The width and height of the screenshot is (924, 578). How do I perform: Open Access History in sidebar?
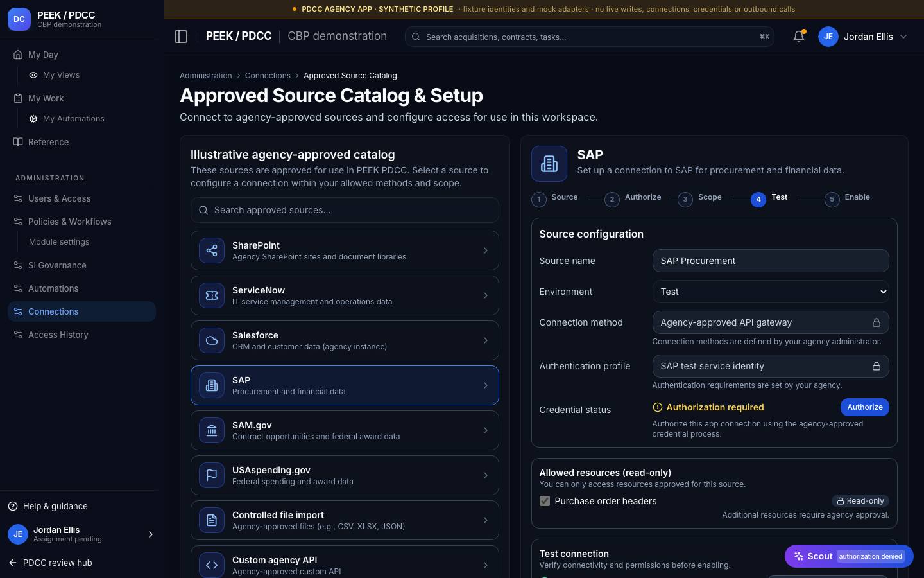[81, 335]
